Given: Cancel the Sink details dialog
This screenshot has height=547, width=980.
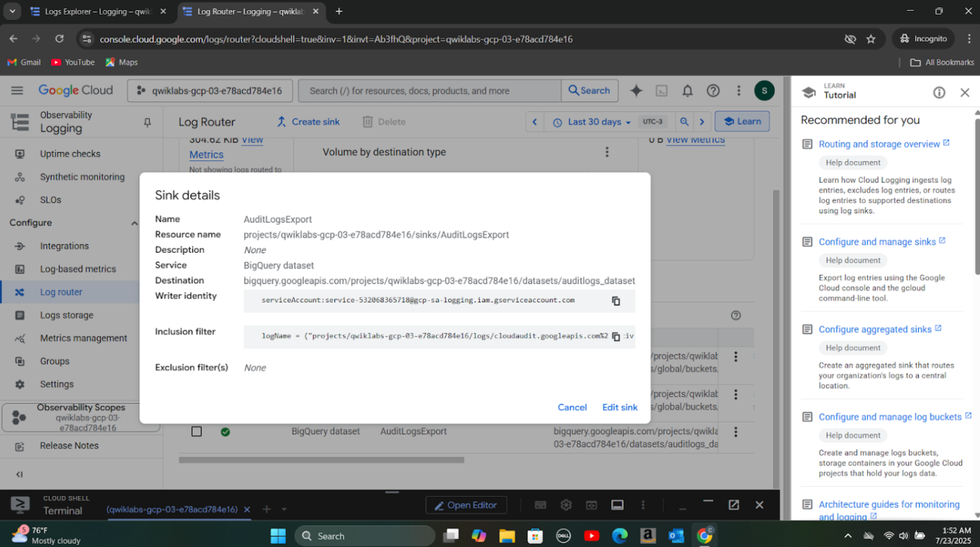Looking at the screenshot, I should point(572,408).
